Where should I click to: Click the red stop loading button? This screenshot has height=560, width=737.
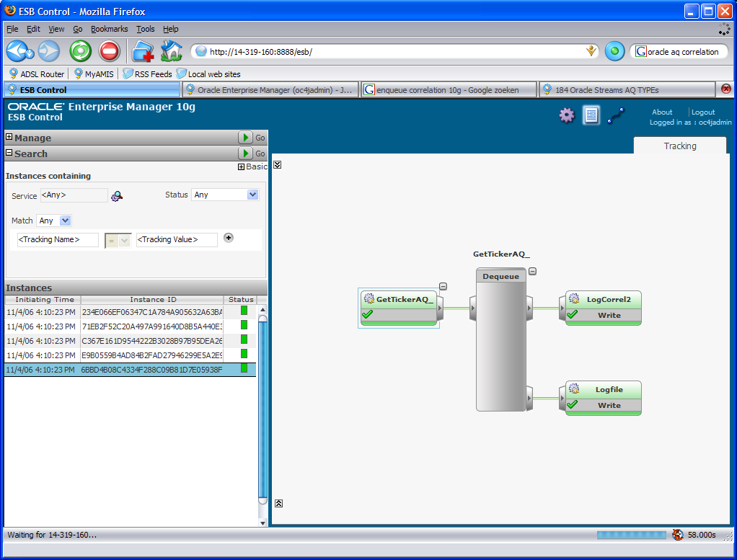point(109,51)
